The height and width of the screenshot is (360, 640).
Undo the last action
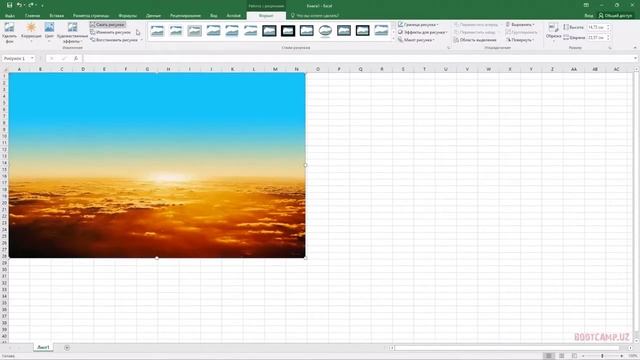tap(19, 5)
